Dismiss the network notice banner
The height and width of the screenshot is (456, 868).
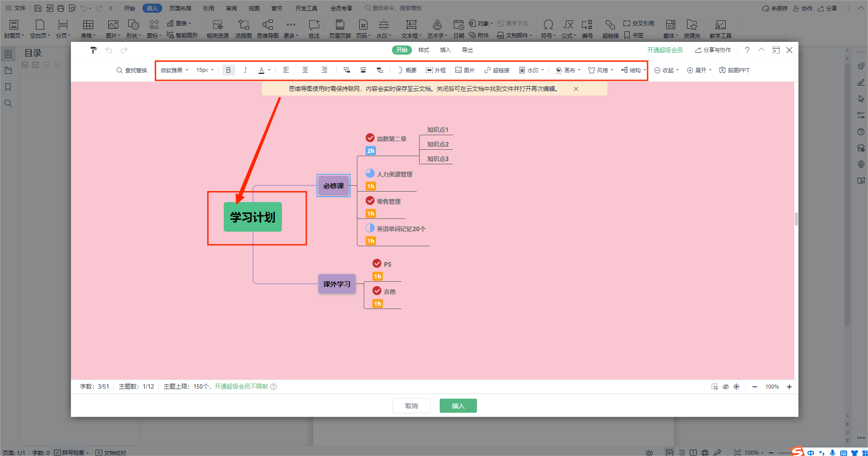tap(576, 89)
